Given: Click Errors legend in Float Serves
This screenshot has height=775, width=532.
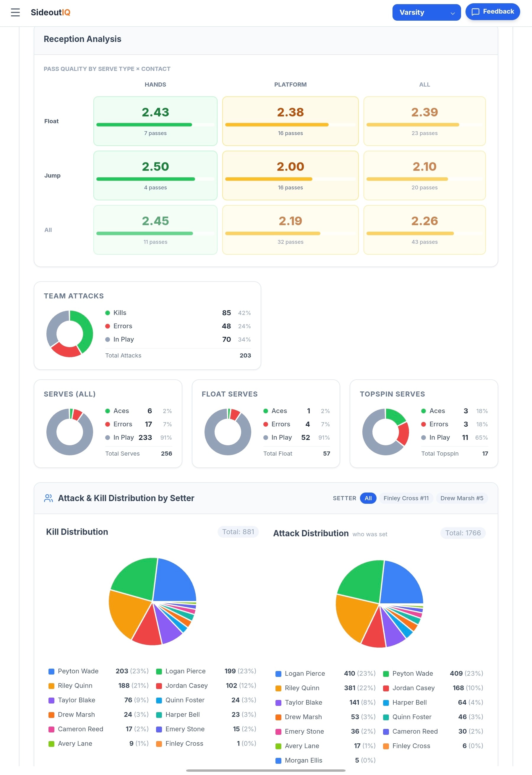Looking at the screenshot, I should (296, 424).
